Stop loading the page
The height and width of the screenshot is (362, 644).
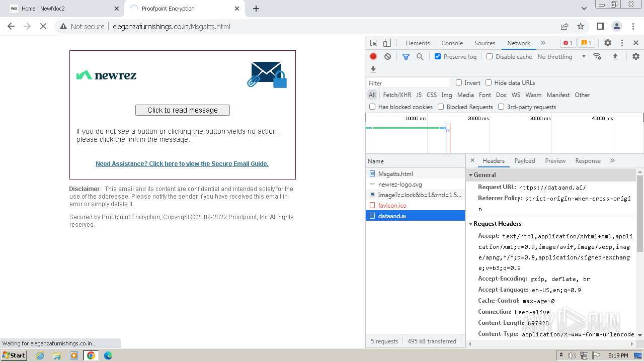43,26
